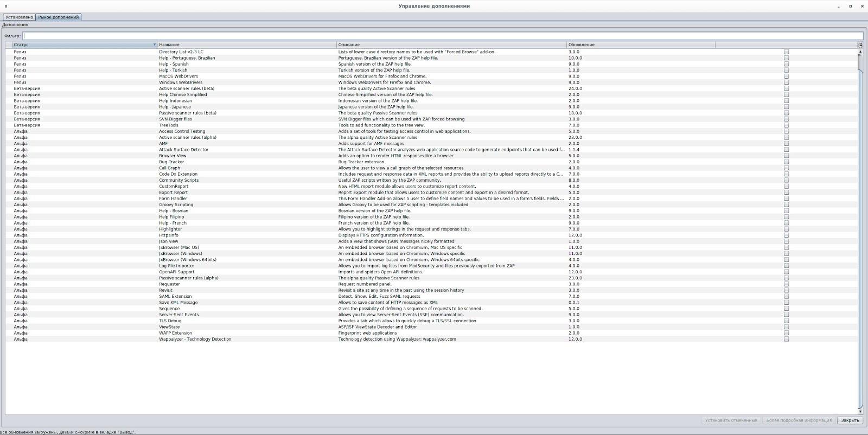Image resolution: width=868 pixels, height=435 pixels.
Task: Click the description "Fingerprint web applications"
Action: 368,333
